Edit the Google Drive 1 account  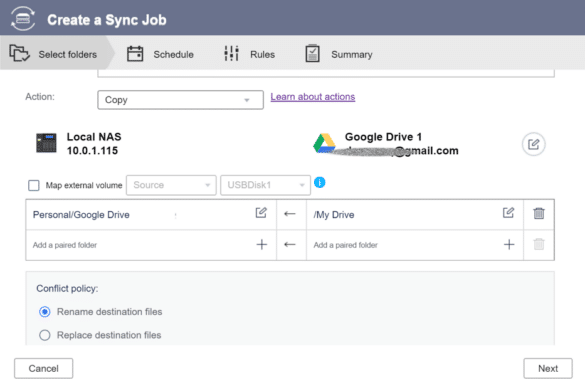(x=534, y=144)
